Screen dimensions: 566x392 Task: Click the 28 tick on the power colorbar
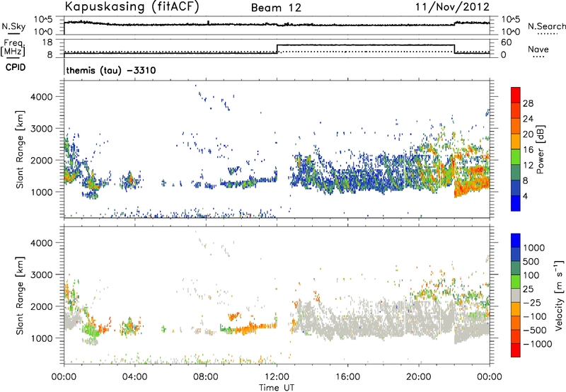point(528,103)
